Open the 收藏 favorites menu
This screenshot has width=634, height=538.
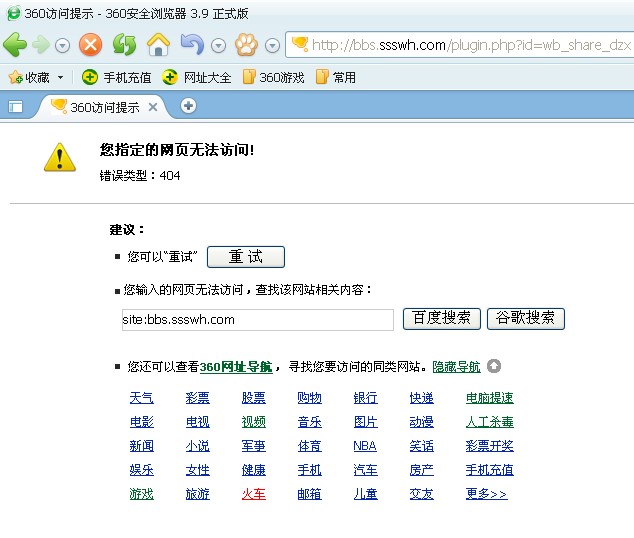[x=36, y=77]
